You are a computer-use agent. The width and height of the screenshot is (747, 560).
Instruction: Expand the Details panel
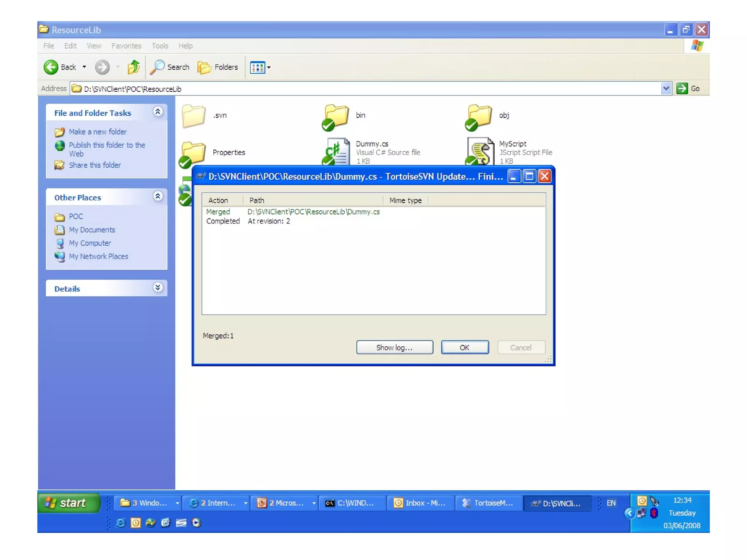[158, 288]
